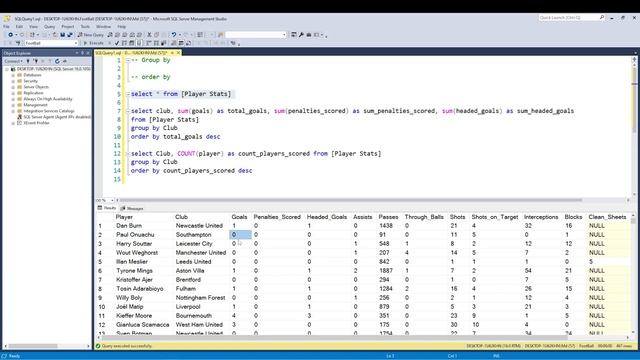Image resolution: width=640 pixels, height=360 pixels.
Task: Open the Window menu
Action: (x=103, y=27)
